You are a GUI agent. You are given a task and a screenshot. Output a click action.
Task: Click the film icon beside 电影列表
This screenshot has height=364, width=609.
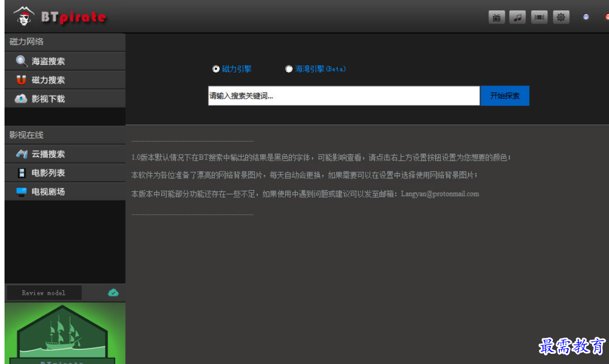(x=22, y=173)
